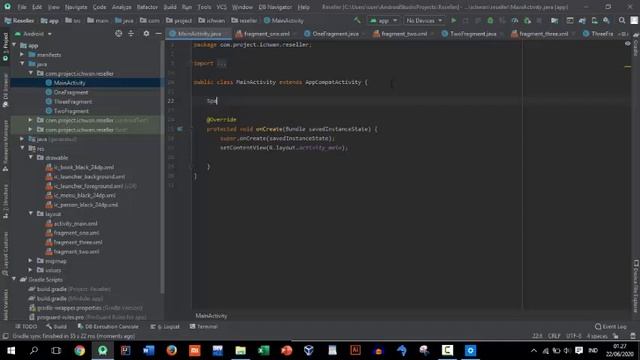Open File Explorer from the taskbar
This screenshot has height=360, width=640.
tap(240, 350)
